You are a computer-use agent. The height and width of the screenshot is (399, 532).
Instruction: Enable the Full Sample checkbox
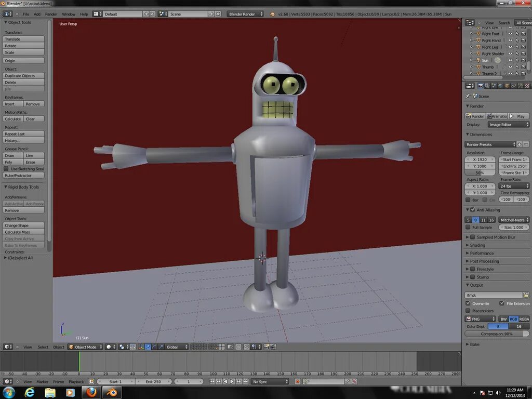point(468,228)
